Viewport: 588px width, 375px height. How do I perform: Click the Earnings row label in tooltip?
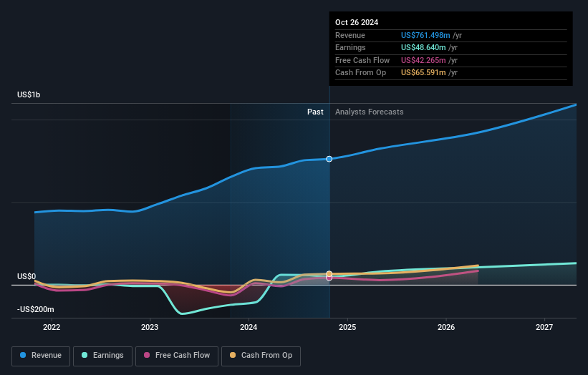click(x=350, y=47)
